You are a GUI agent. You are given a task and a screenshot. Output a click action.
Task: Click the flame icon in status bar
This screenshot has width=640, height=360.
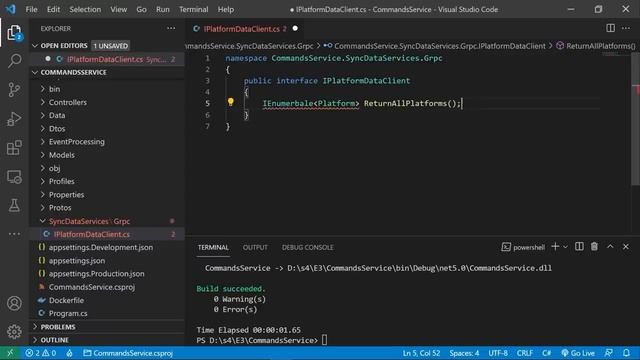click(x=69, y=353)
